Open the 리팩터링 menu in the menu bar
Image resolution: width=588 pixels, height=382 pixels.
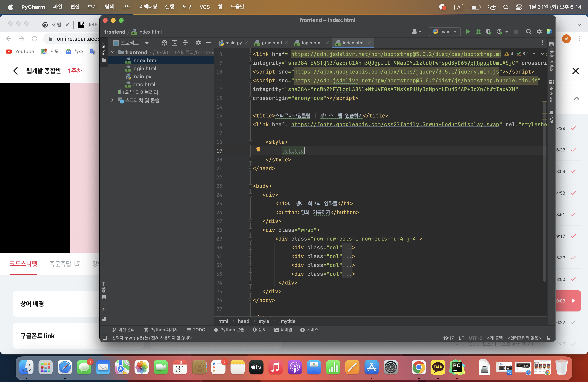pos(148,7)
